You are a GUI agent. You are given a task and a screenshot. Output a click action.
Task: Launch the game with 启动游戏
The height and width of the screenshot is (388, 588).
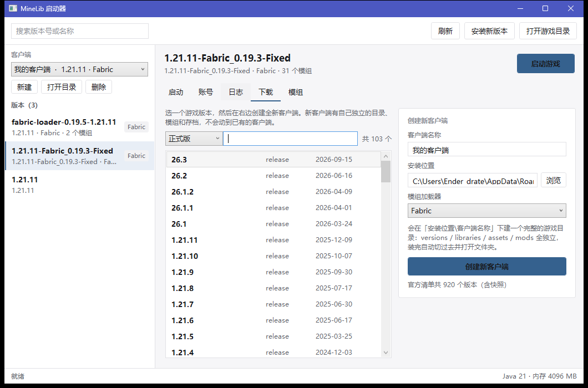tap(546, 64)
